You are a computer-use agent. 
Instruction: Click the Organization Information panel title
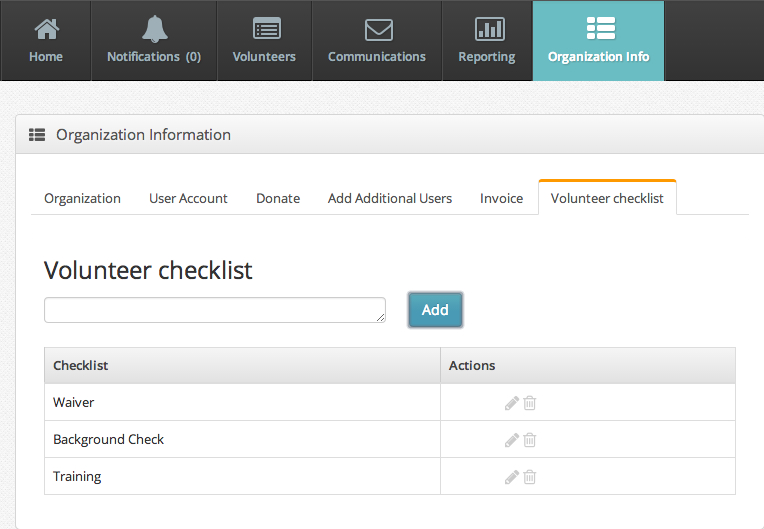(143, 134)
